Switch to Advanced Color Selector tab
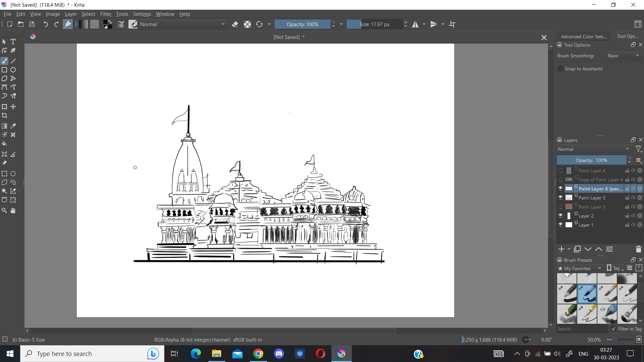This screenshot has height=362, width=644. pyautogui.click(x=583, y=37)
